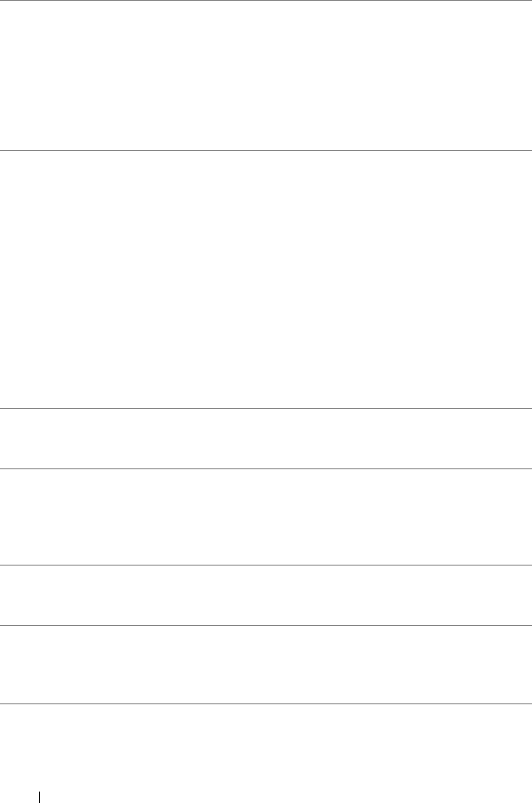The height and width of the screenshot is (803, 532).
Task: Click the sixth empty table row
Action: [x=266, y=664]
